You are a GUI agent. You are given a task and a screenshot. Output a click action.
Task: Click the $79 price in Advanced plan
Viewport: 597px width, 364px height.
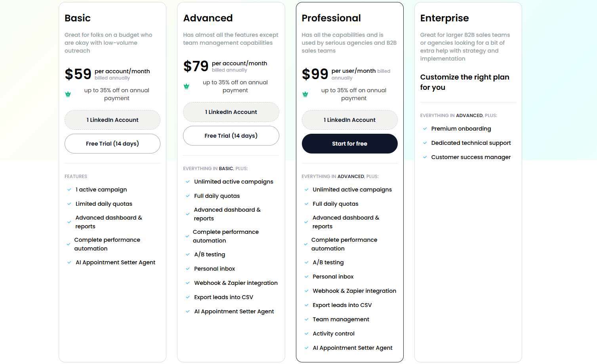pyautogui.click(x=196, y=66)
